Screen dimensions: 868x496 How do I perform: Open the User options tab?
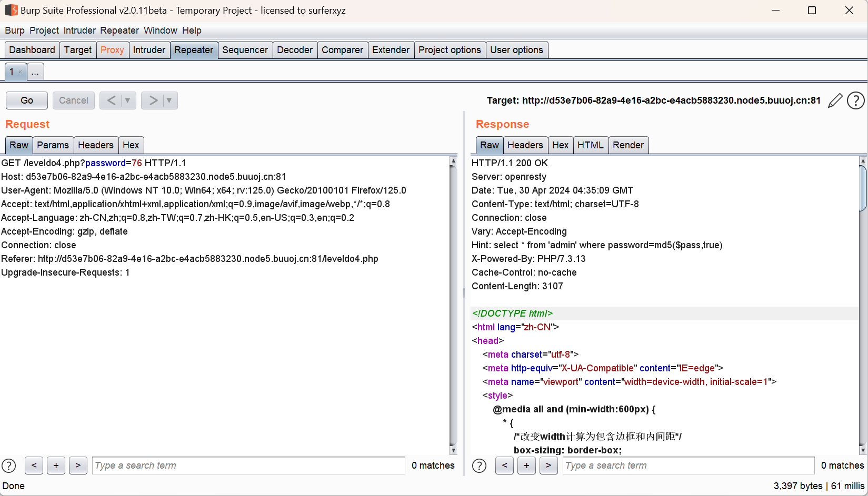517,50
